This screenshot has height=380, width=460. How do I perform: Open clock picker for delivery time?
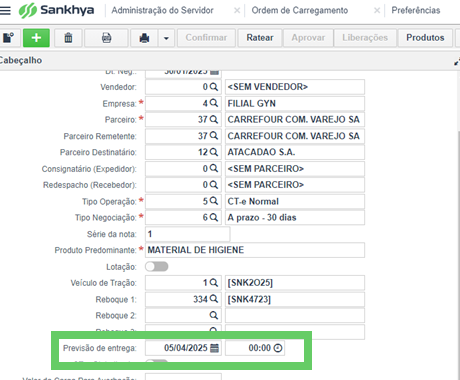278,348
